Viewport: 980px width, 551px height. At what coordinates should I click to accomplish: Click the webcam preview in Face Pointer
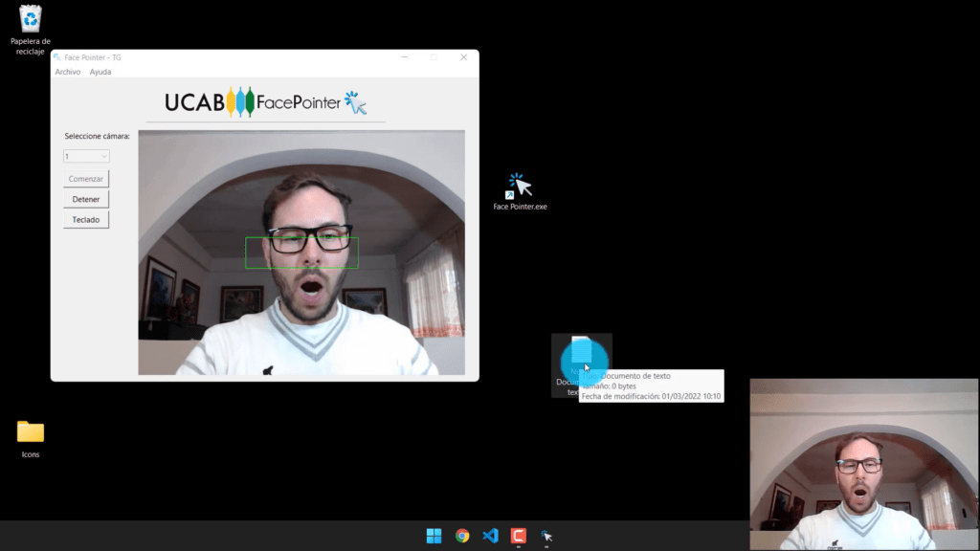301,253
